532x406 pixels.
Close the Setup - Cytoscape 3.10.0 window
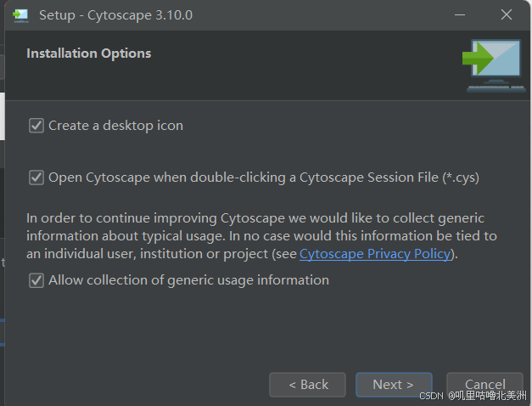507,14
